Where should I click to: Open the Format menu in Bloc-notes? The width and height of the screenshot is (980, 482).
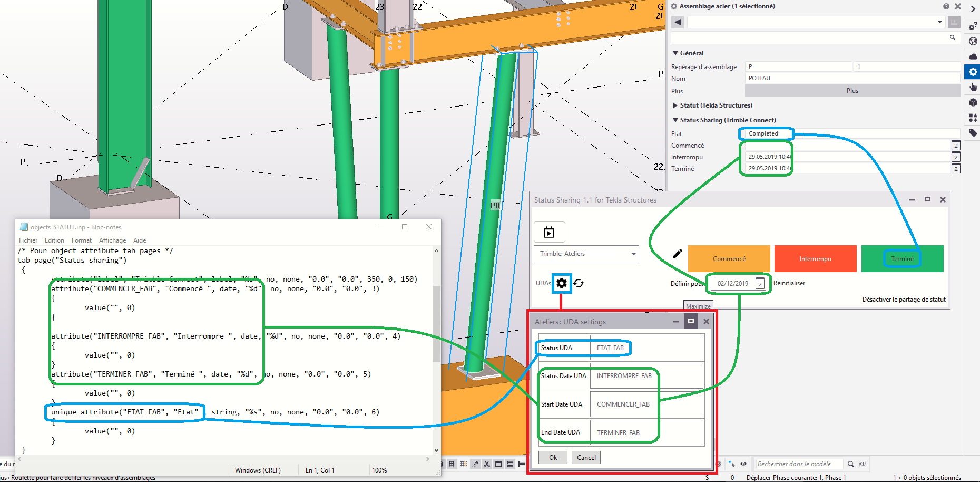(x=81, y=240)
